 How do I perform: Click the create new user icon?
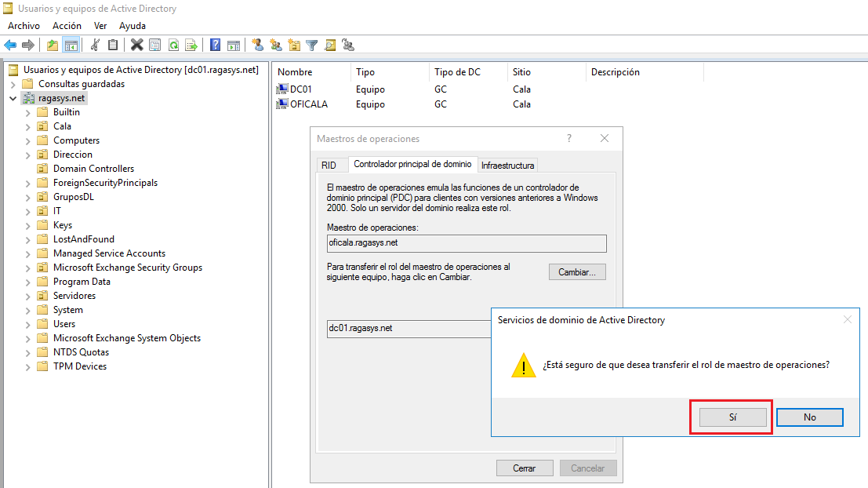[x=257, y=45]
